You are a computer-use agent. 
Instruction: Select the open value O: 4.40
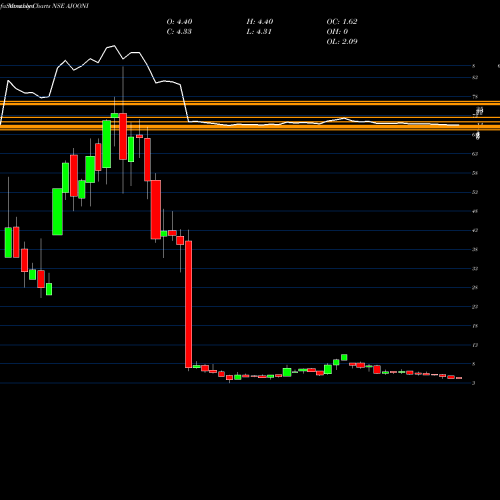click(x=179, y=21)
